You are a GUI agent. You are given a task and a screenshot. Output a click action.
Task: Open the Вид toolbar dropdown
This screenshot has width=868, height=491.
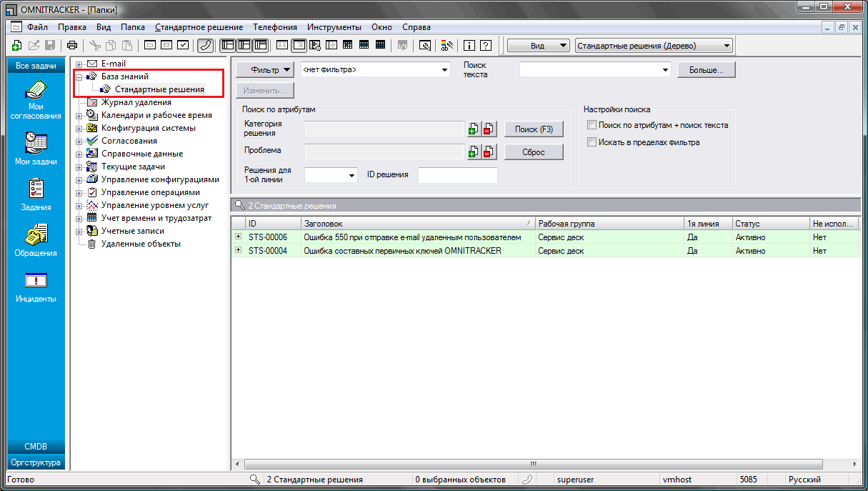coord(539,46)
